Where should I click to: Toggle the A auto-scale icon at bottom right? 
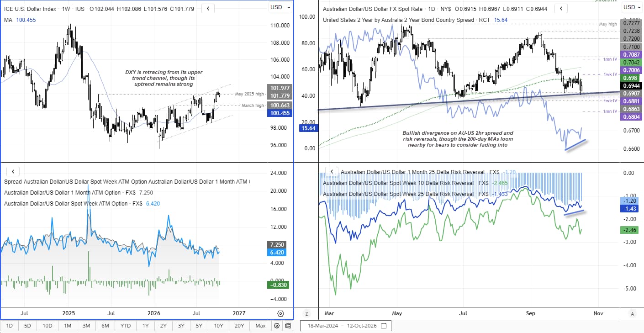click(x=632, y=314)
